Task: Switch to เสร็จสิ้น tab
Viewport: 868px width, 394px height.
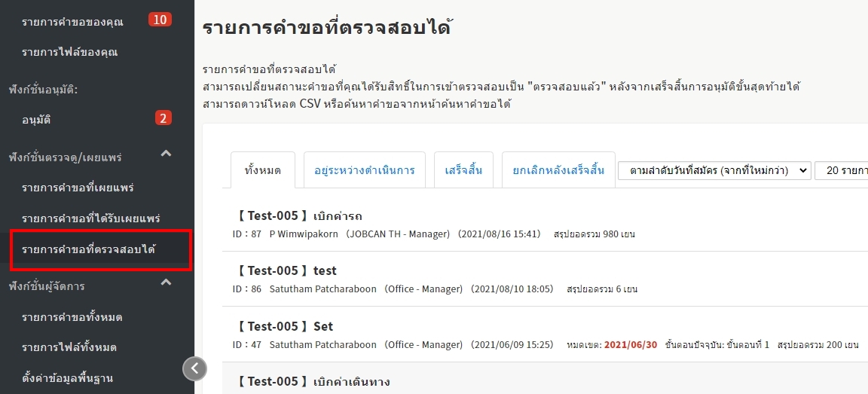Action: [463, 170]
